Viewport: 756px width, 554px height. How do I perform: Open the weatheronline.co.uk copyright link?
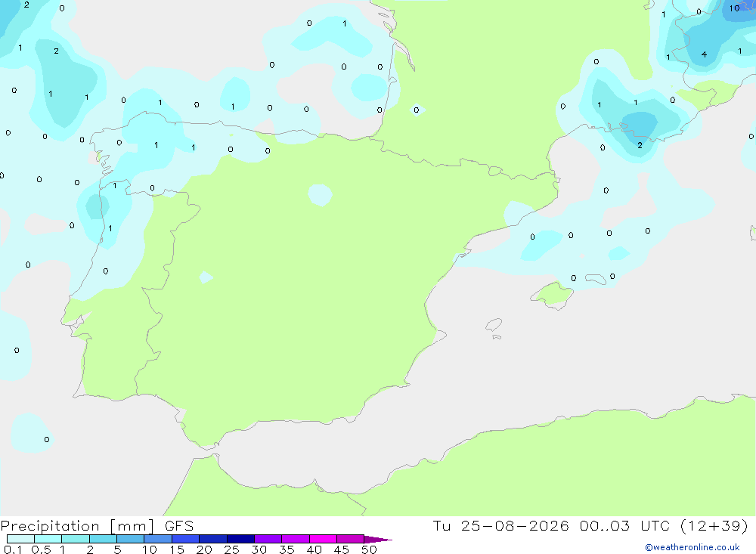click(x=692, y=547)
